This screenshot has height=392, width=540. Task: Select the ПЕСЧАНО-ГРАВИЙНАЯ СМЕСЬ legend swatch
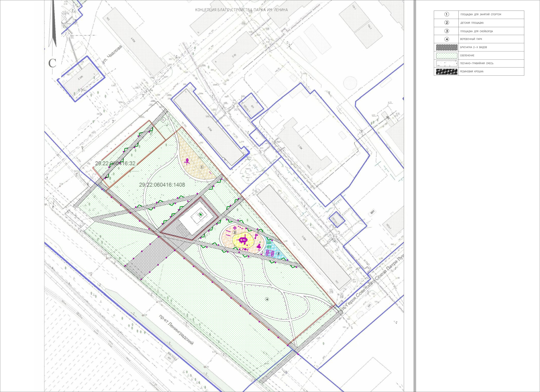[447, 63]
